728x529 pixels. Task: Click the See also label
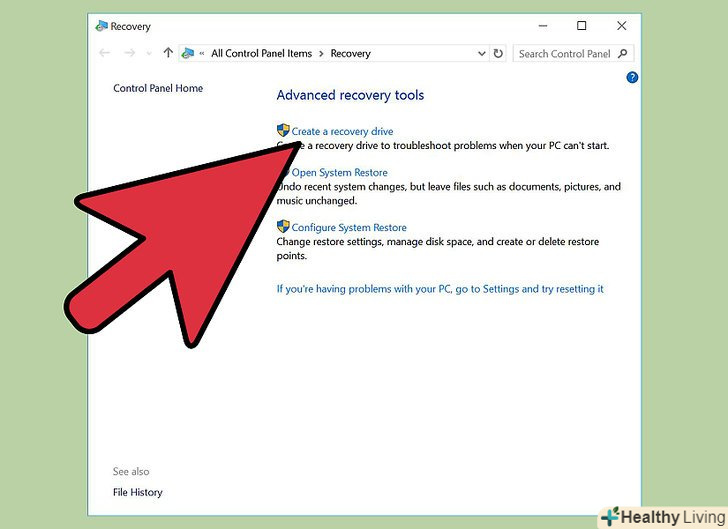[x=131, y=471]
